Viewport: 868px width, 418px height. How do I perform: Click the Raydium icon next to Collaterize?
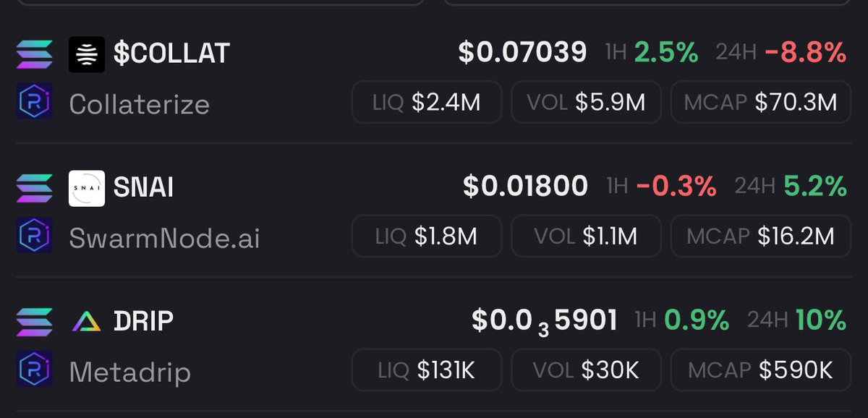pyautogui.click(x=34, y=102)
